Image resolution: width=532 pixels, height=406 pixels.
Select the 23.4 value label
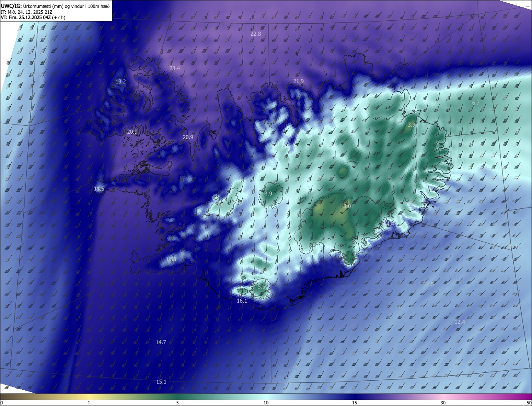coord(175,68)
